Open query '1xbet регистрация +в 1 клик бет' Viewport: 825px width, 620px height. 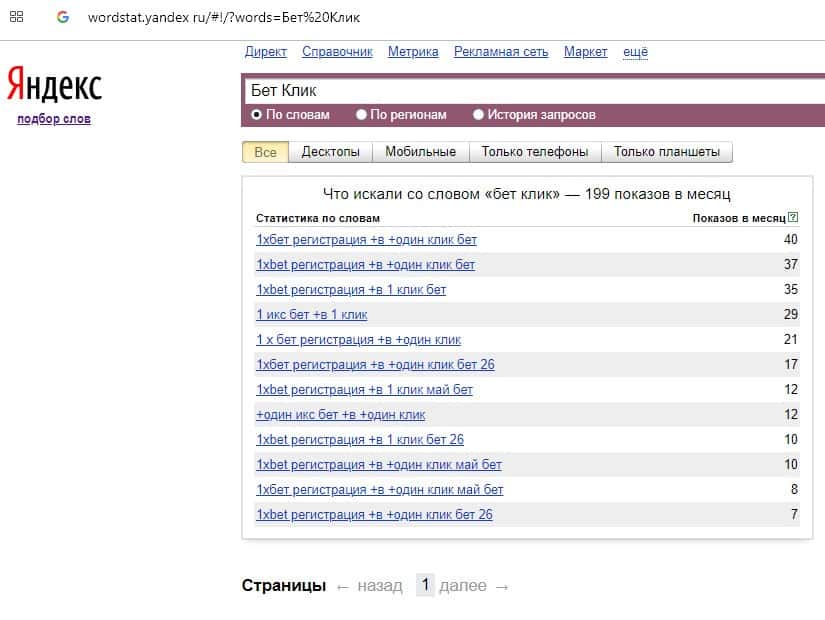(351, 289)
